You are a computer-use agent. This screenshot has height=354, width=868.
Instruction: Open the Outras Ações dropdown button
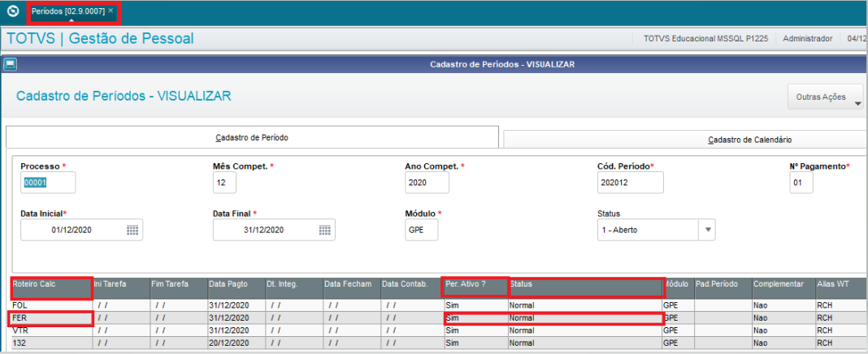tap(825, 97)
